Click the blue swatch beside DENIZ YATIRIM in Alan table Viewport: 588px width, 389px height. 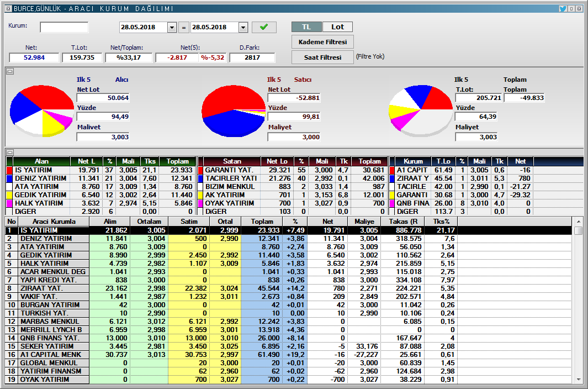[x=10, y=178]
